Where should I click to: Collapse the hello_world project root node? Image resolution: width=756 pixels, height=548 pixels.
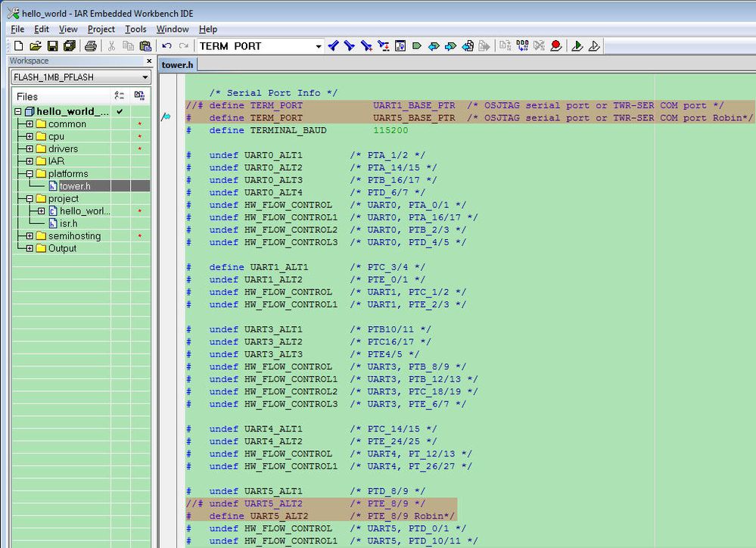pos(18,111)
